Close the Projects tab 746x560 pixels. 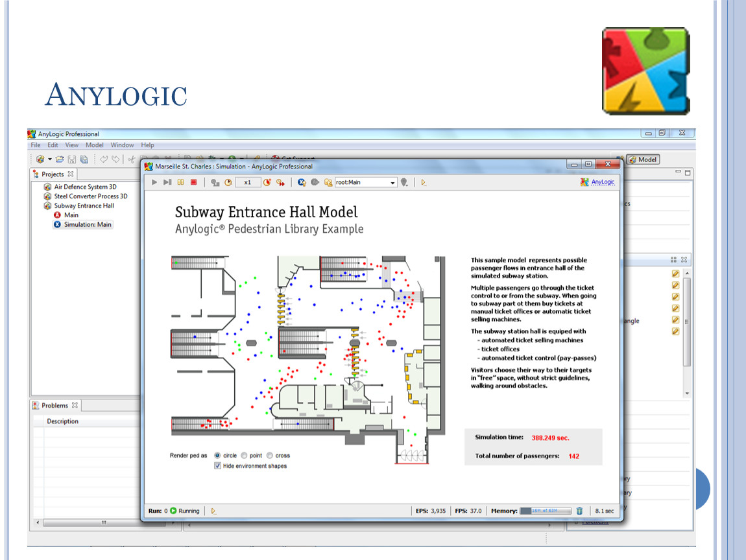click(71, 174)
